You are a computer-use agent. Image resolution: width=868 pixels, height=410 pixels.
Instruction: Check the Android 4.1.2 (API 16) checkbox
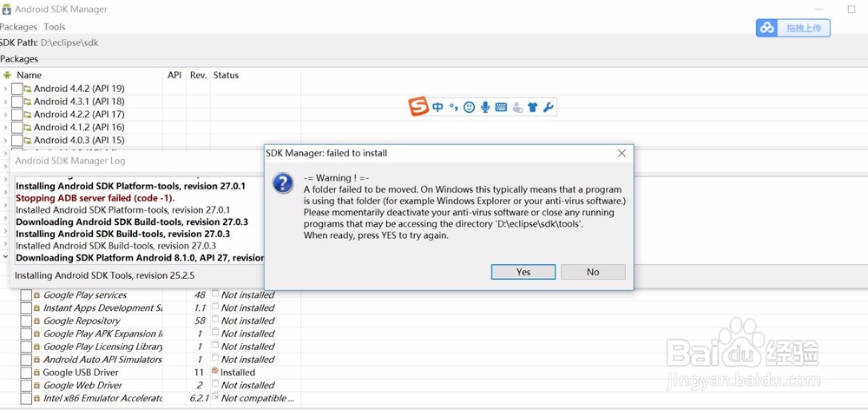[17, 128]
